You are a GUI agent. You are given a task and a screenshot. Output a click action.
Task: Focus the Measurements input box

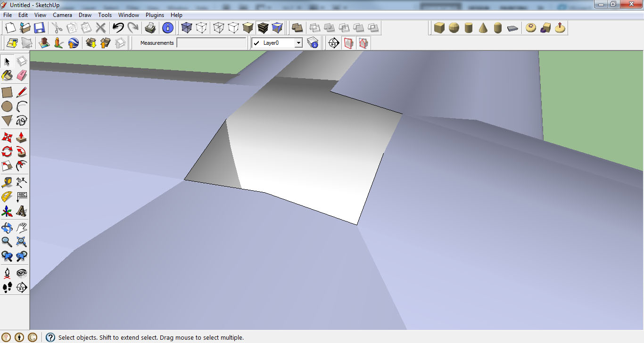[211, 43]
